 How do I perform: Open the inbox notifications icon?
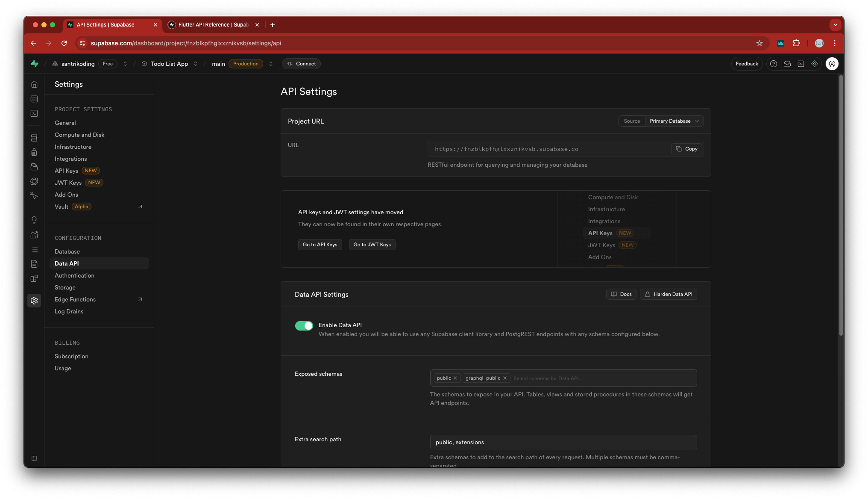point(787,64)
